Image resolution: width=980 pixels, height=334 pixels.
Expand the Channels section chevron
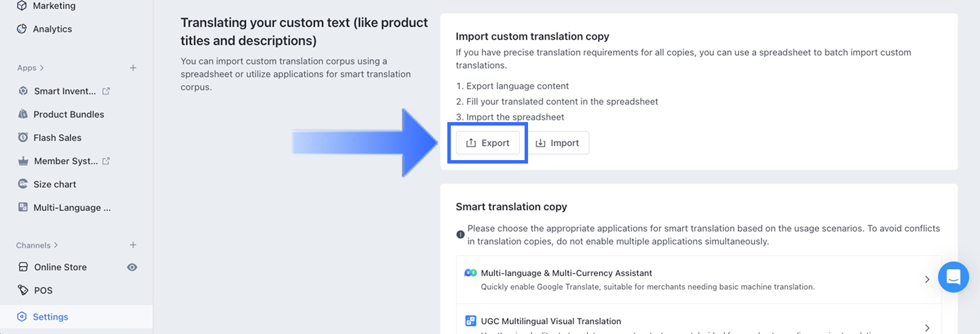(56, 245)
